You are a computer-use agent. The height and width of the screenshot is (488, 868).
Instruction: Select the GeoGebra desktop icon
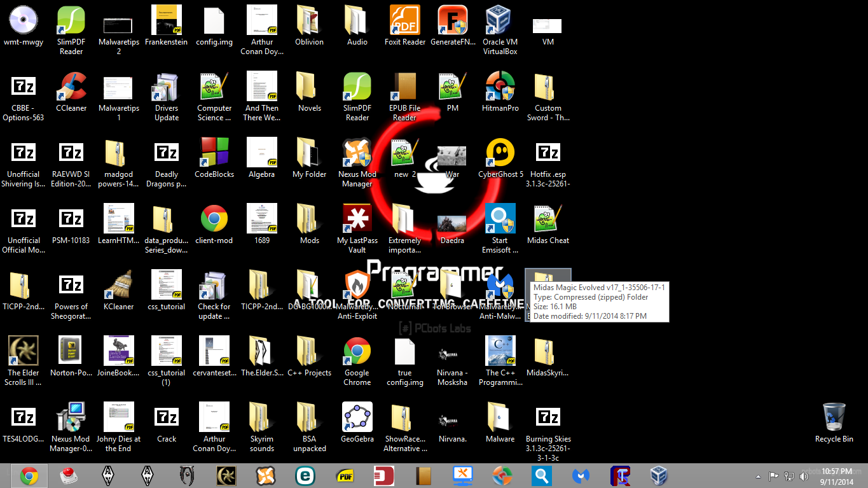(357, 422)
